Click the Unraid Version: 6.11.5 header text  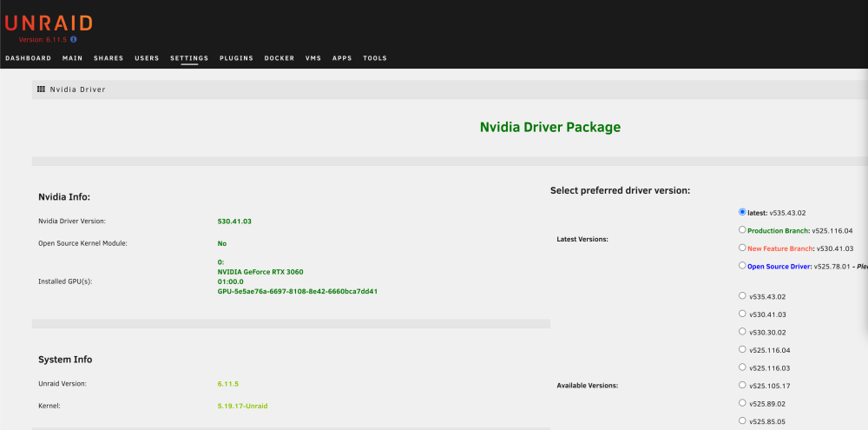point(43,40)
